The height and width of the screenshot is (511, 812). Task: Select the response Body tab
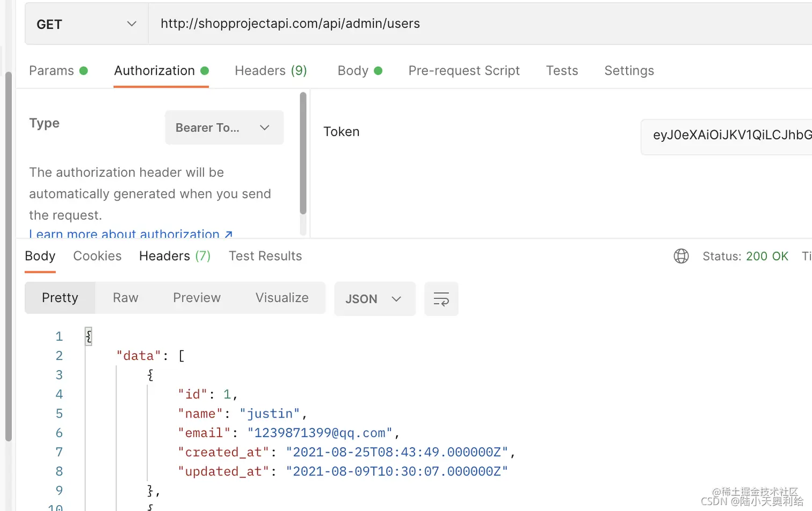tap(40, 256)
